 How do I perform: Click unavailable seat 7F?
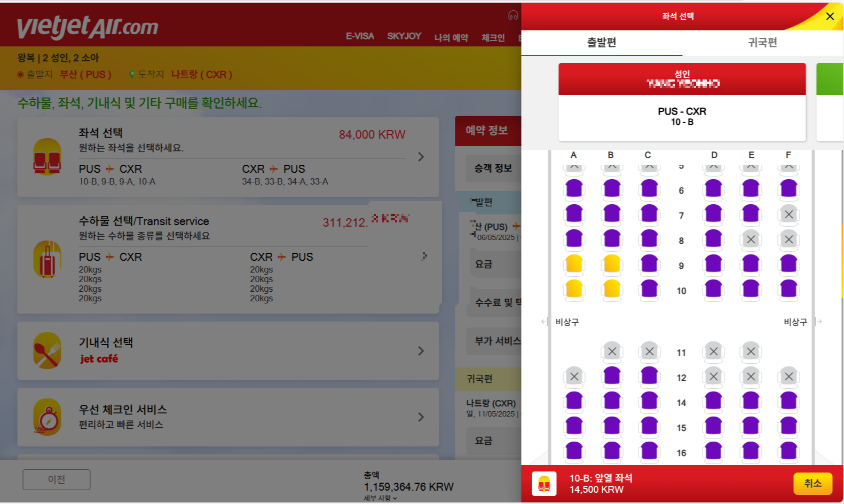click(x=788, y=214)
